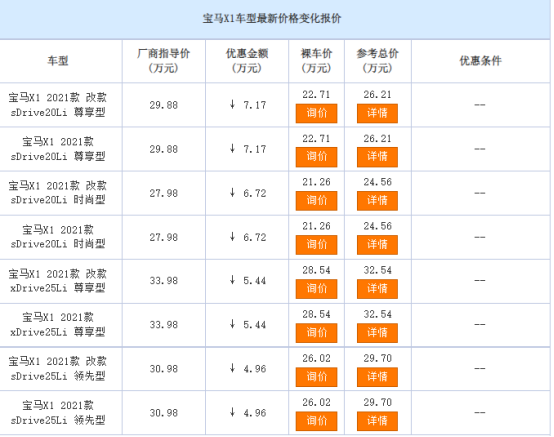This screenshot has height=437, width=554.
Task: Select model name 宝马X1 2021款 sDrive20Li 时尚型 (non-改款)
Action: pos(58,237)
